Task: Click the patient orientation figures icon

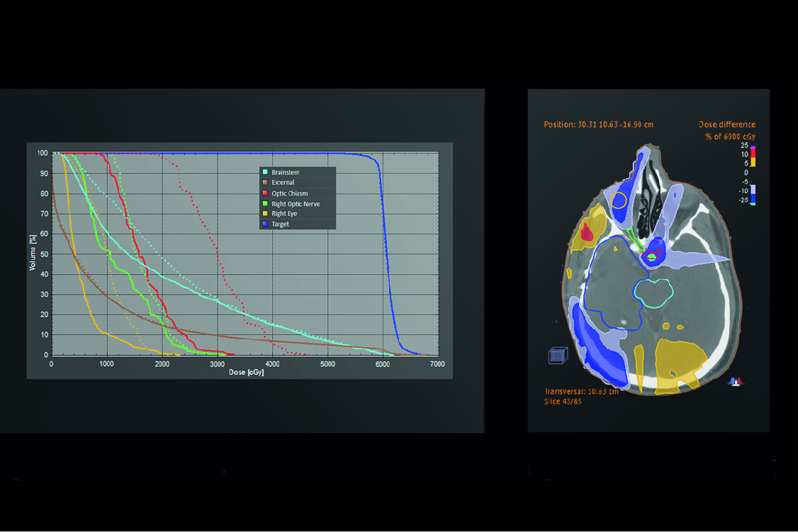Action: tap(737, 381)
